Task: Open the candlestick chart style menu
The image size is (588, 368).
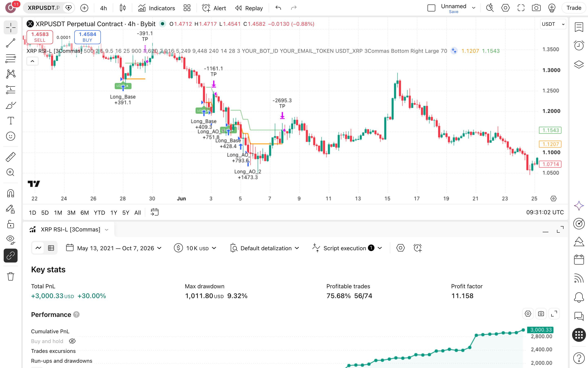Action: 123,8
